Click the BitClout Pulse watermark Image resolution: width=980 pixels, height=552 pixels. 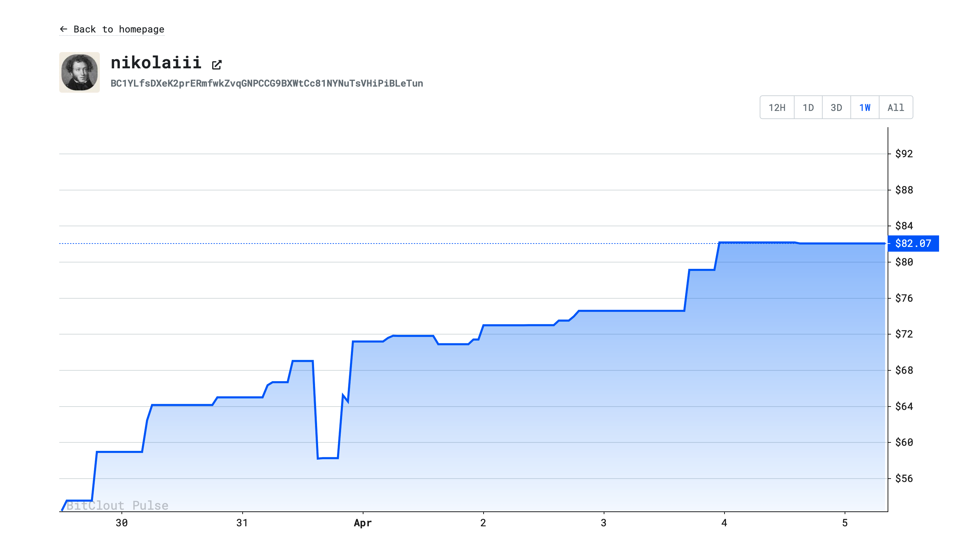click(117, 505)
